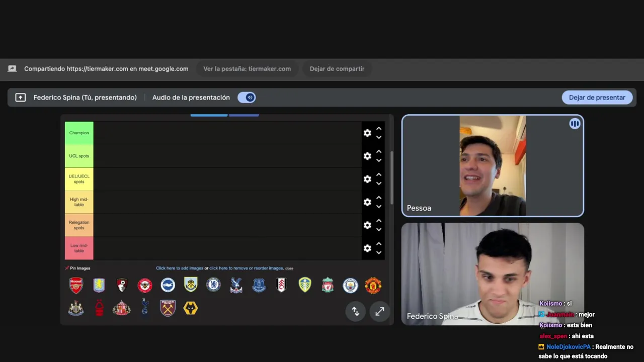Screen dimensions: 644x362
Task: Move UCL spots tier up
Action: (x=379, y=152)
